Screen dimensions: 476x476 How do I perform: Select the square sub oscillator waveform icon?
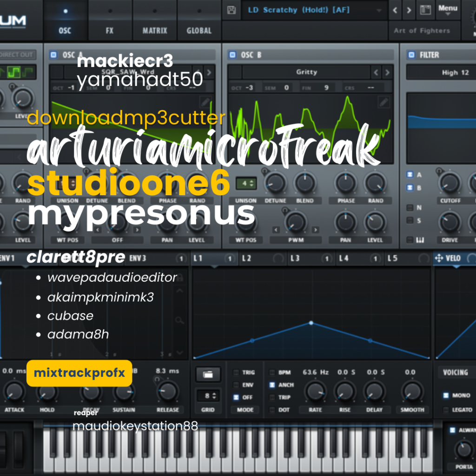tap(14, 72)
